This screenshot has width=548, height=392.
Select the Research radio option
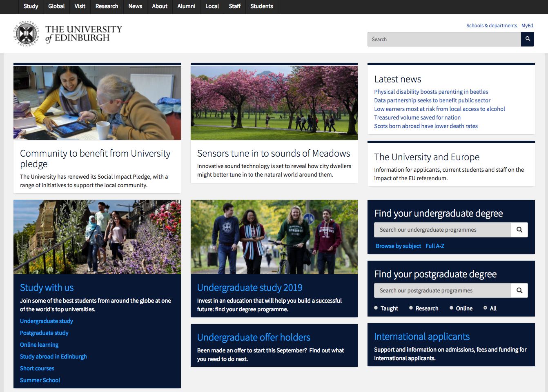pos(411,308)
